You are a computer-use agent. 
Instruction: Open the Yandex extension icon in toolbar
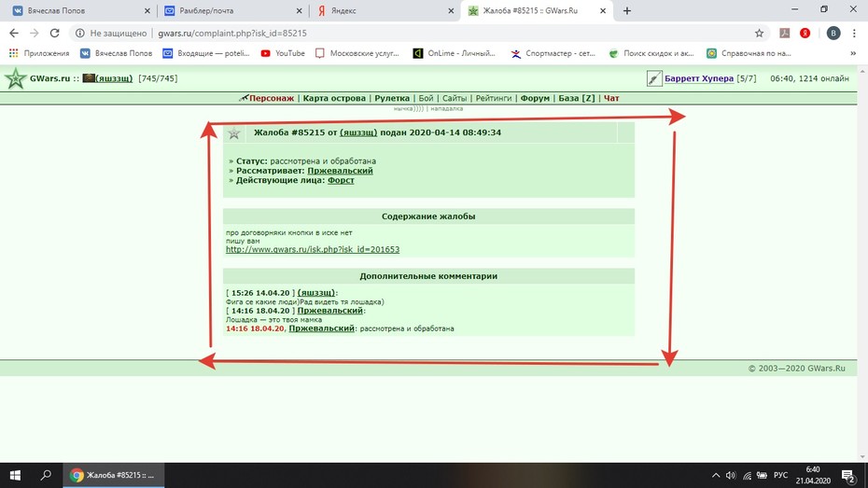click(805, 34)
